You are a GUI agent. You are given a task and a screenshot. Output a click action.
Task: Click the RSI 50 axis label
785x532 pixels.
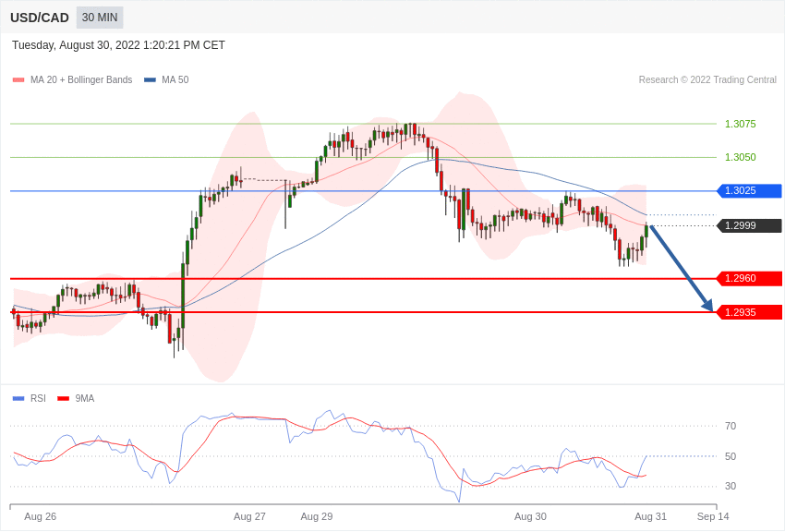731,456
